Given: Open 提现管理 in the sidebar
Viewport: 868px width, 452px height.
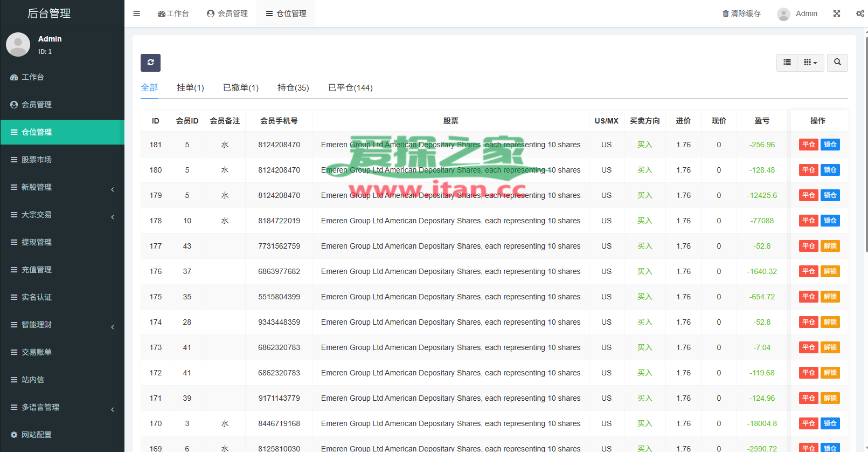Looking at the screenshot, I should [37, 242].
